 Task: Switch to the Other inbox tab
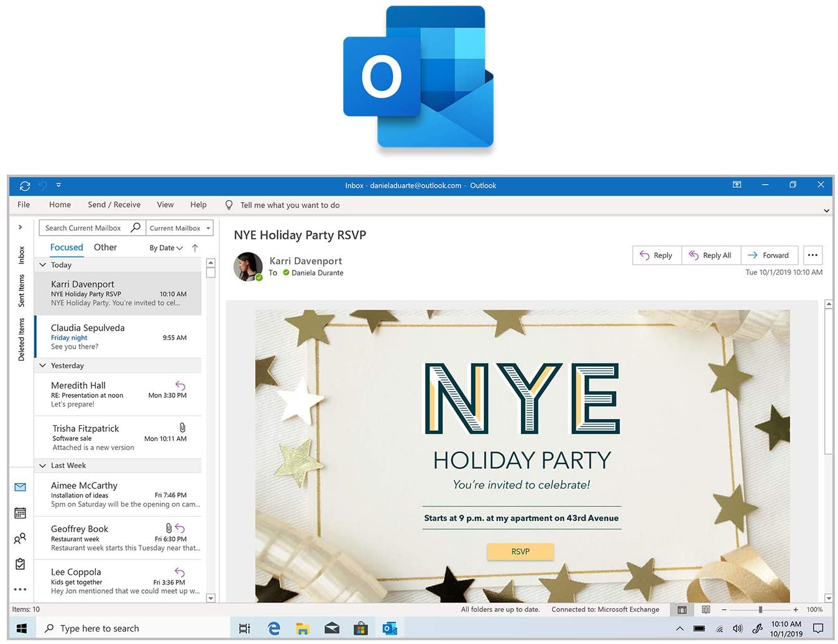105,247
